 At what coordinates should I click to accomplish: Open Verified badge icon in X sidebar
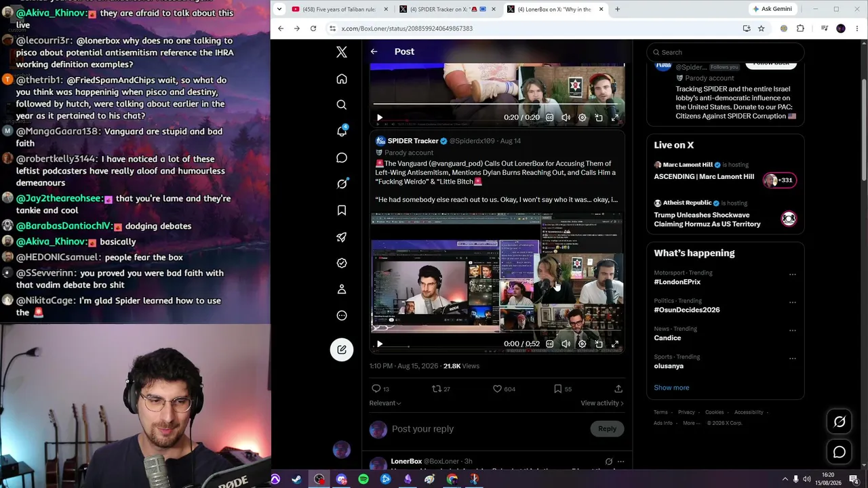click(x=342, y=263)
